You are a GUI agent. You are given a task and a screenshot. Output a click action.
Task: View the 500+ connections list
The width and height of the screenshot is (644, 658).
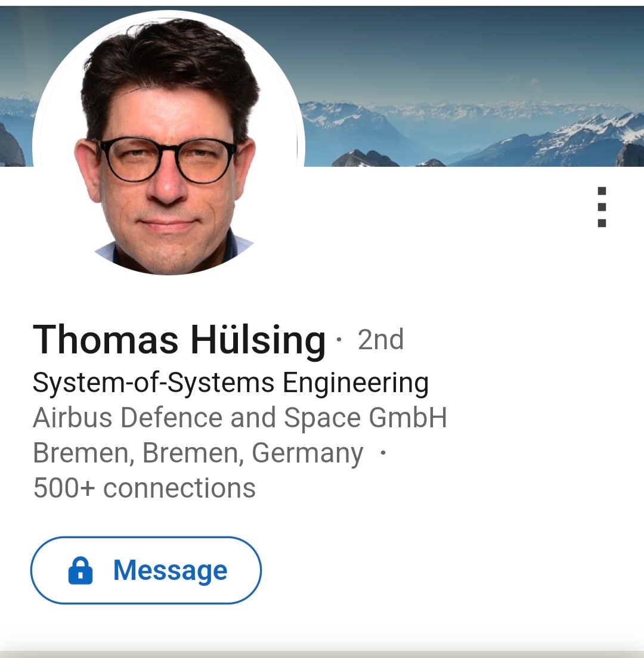tap(144, 488)
